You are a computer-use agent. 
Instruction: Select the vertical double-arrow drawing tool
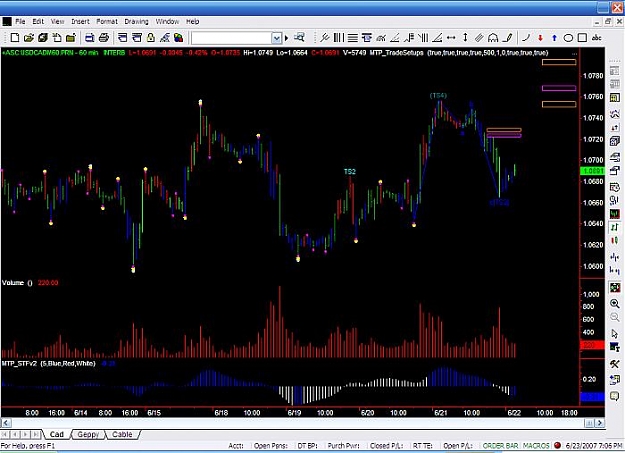[x=465, y=38]
